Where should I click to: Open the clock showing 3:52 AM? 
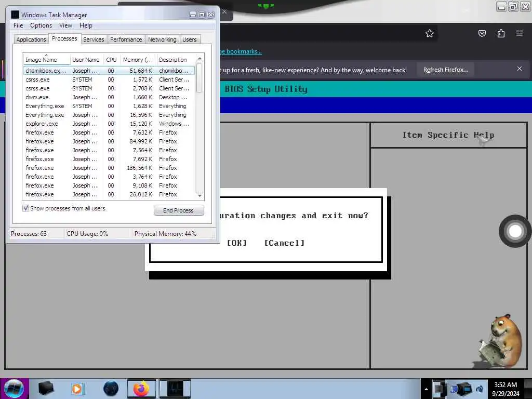[x=506, y=389]
